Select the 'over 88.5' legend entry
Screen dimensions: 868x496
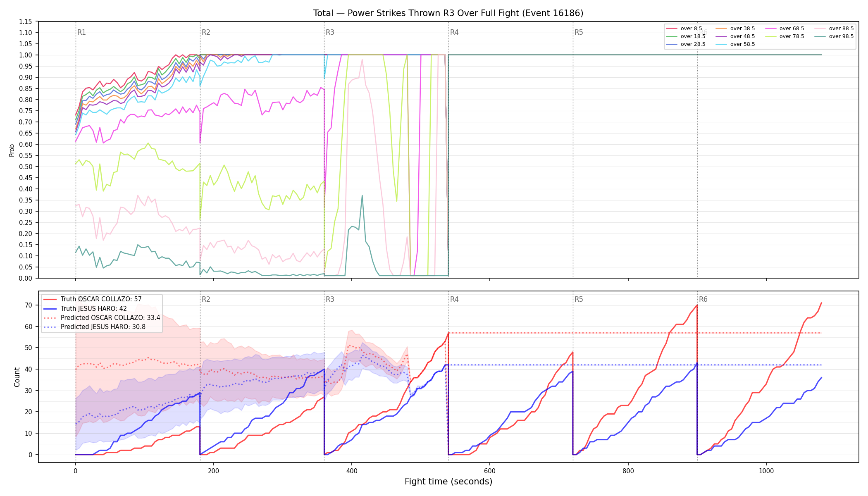[x=834, y=29]
